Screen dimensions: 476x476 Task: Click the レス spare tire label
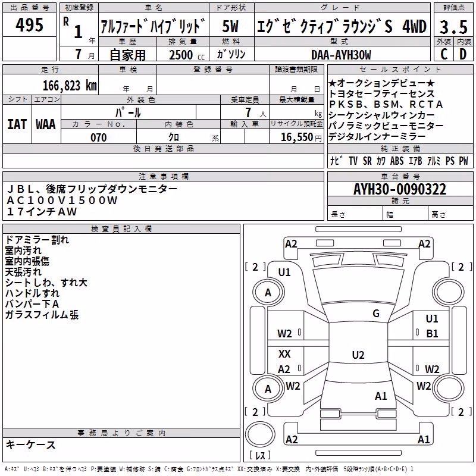point(260,455)
